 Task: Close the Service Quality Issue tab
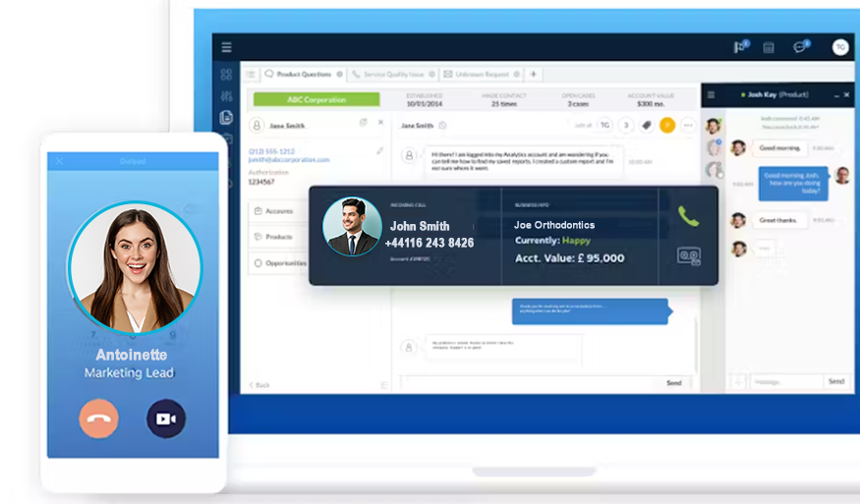431,74
